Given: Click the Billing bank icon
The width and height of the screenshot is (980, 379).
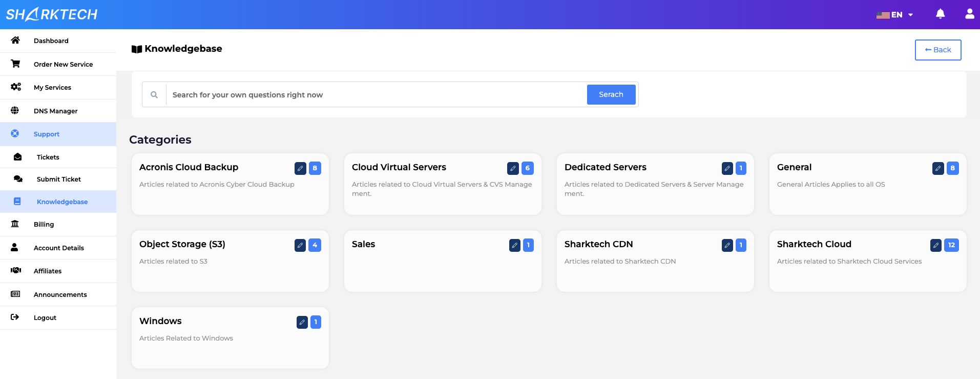Looking at the screenshot, I should click(15, 224).
